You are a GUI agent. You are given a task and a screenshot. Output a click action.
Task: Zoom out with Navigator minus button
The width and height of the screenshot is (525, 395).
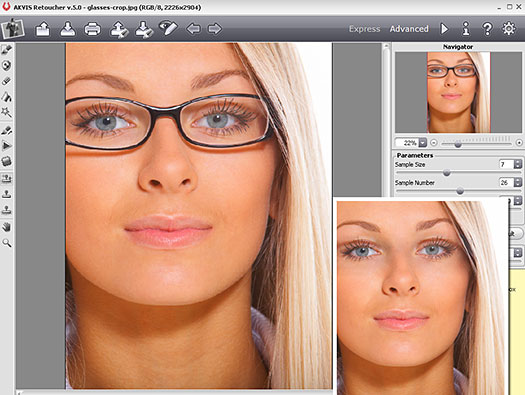tap(434, 143)
